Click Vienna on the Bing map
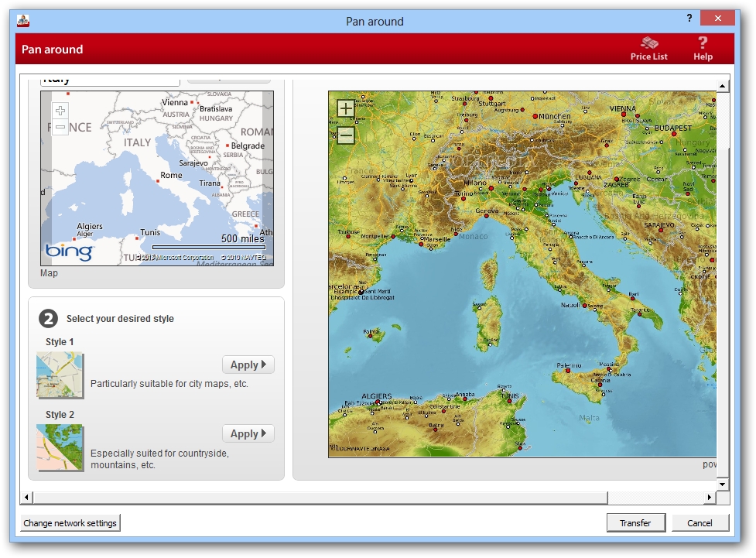 tap(175, 102)
